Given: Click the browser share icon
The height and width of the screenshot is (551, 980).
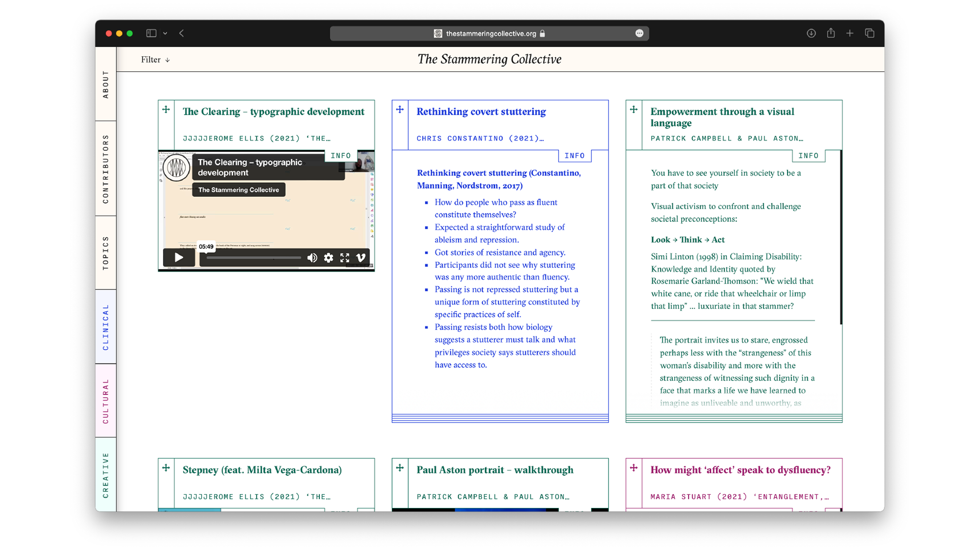Looking at the screenshot, I should [x=831, y=33].
